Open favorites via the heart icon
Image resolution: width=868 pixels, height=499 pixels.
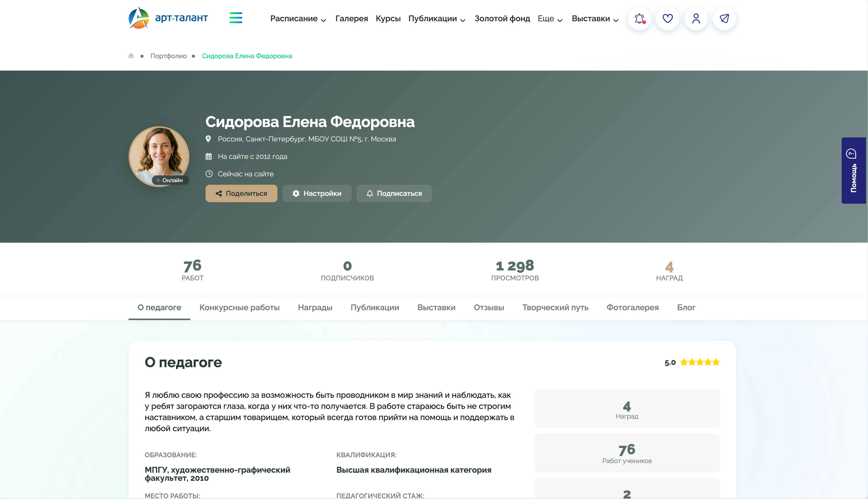[668, 18]
